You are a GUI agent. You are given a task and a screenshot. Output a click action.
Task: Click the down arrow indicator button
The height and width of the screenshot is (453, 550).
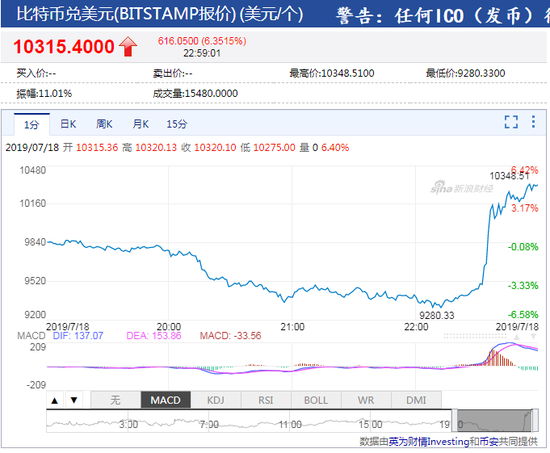pyautogui.click(x=74, y=400)
